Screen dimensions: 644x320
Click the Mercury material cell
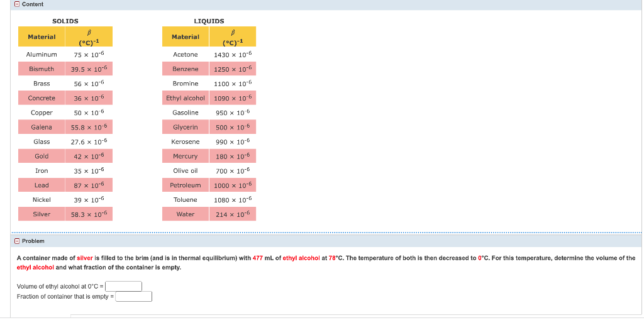(186, 156)
